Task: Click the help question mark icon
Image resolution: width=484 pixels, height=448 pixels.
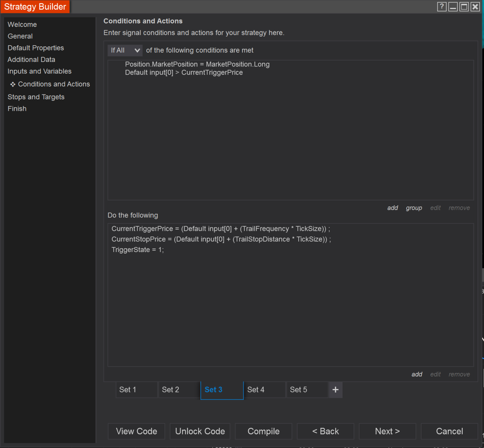Action: (441, 7)
